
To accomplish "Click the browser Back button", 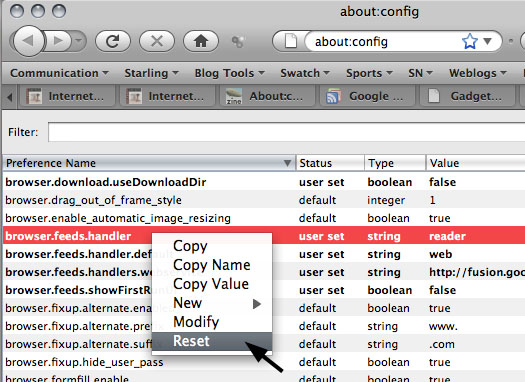I will click(x=28, y=41).
